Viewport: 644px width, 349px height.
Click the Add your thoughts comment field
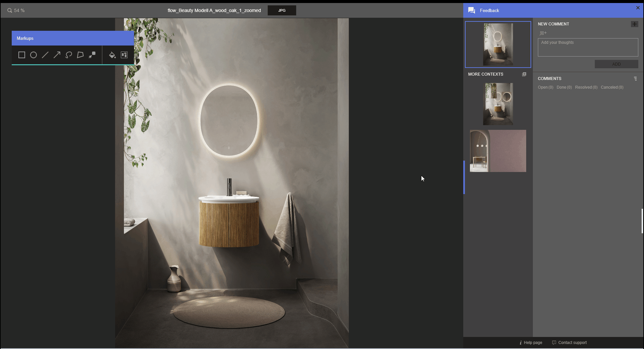coord(588,47)
